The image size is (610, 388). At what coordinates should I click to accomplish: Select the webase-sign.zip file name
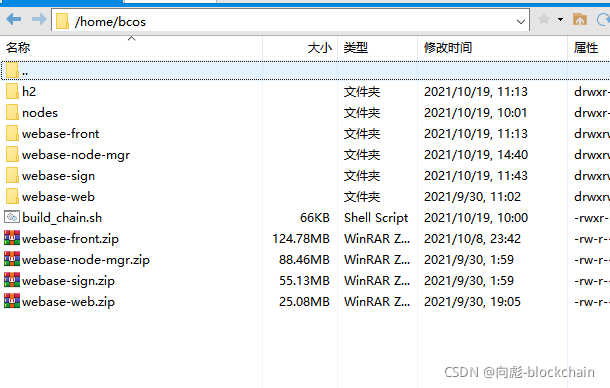[x=68, y=281]
